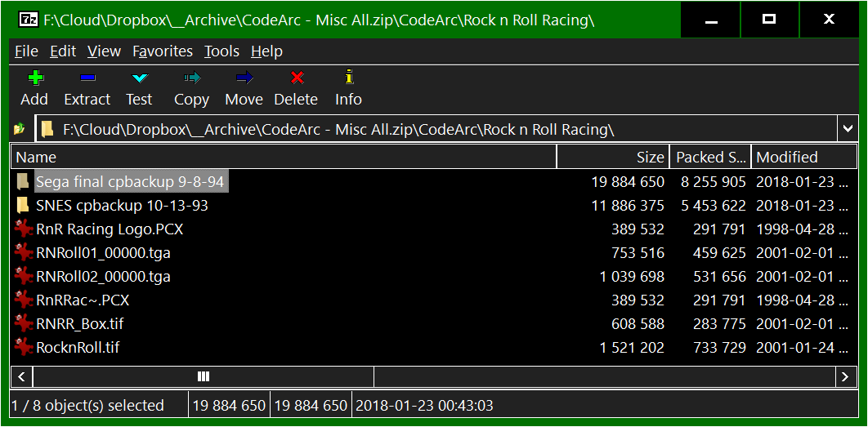
Task: Click size value 11 886 375
Action: tap(629, 206)
